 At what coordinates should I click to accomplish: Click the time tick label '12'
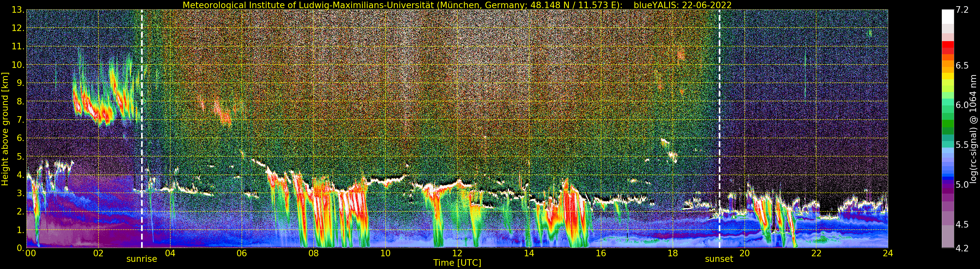pos(457,253)
